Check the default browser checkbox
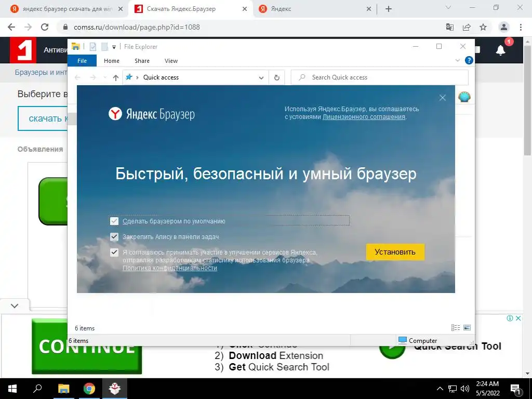The image size is (532, 399). click(x=114, y=221)
